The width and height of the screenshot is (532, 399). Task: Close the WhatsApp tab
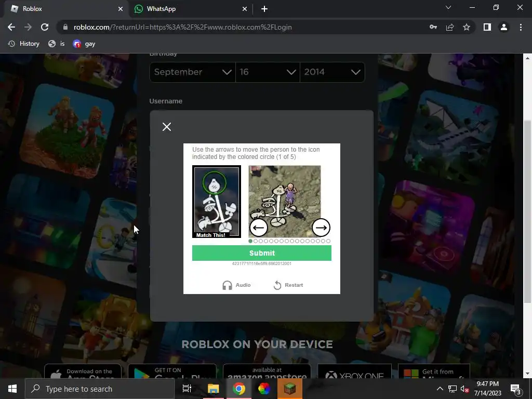click(245, 9)
